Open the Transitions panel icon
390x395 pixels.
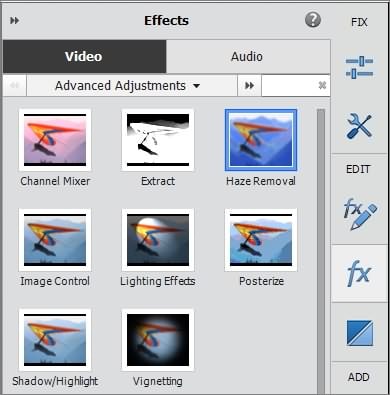359,333
